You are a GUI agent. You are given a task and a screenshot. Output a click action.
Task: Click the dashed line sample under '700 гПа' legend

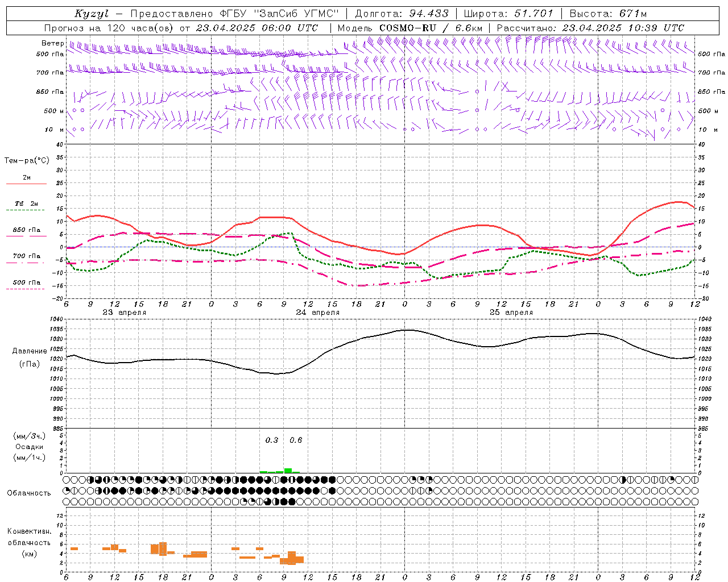coord(26,263)
